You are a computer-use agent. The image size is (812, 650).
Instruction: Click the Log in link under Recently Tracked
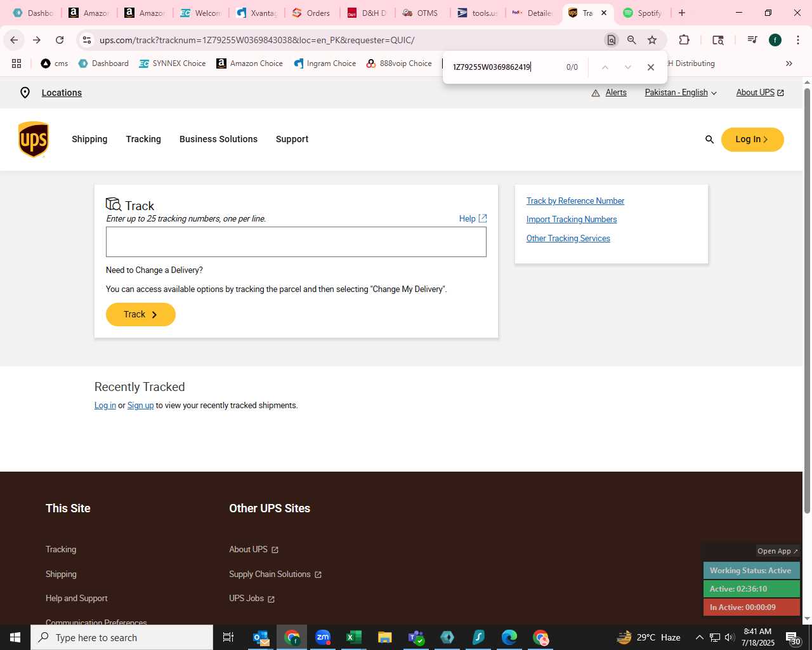coord(105,406)
